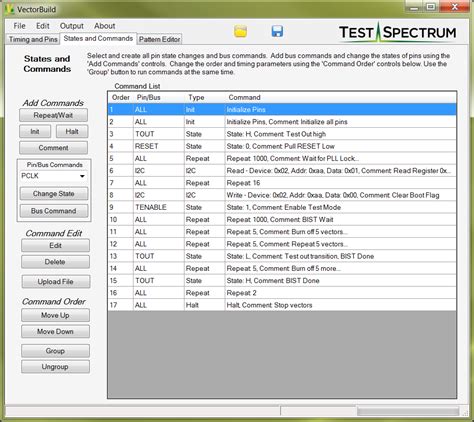Click the Test Spectrum logo
The height and width of the screenshot is (422, 474).
(x=398, y=32)
